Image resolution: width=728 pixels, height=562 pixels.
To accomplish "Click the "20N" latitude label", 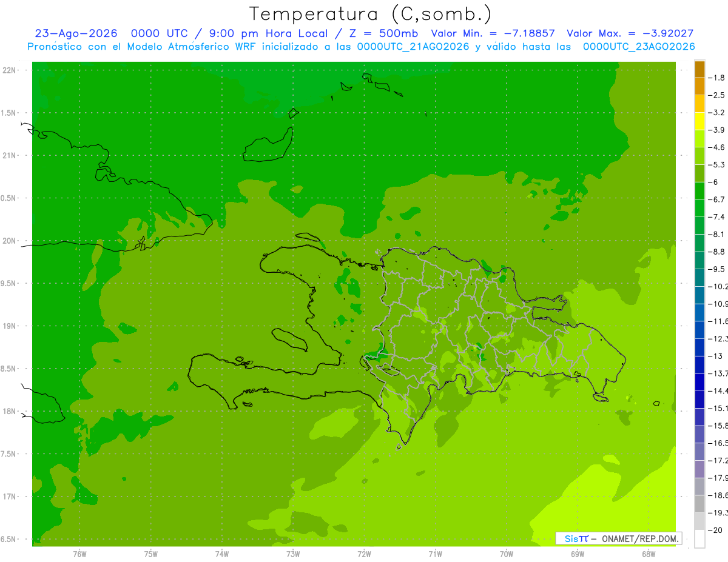I will [9, 241].
